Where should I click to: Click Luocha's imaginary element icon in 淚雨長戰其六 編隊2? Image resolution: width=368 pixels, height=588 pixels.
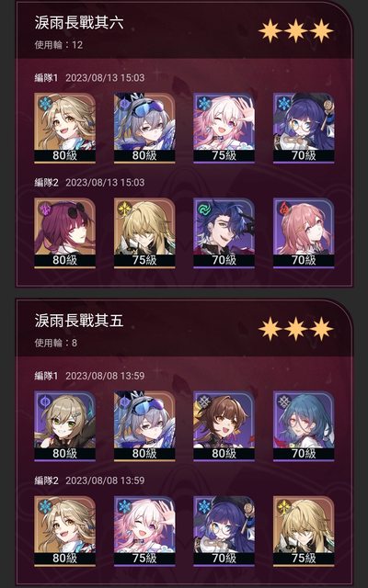(x=124, y=209)
